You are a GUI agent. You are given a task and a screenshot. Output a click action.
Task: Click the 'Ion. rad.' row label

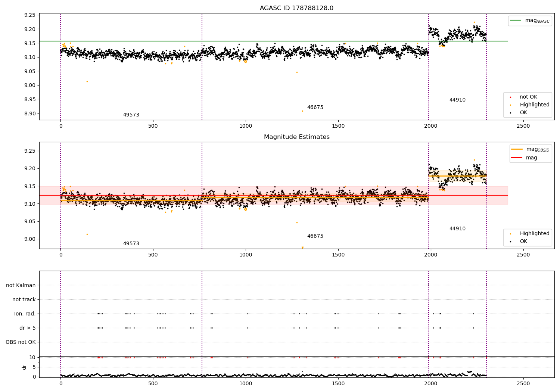click(x=25, y=314)
